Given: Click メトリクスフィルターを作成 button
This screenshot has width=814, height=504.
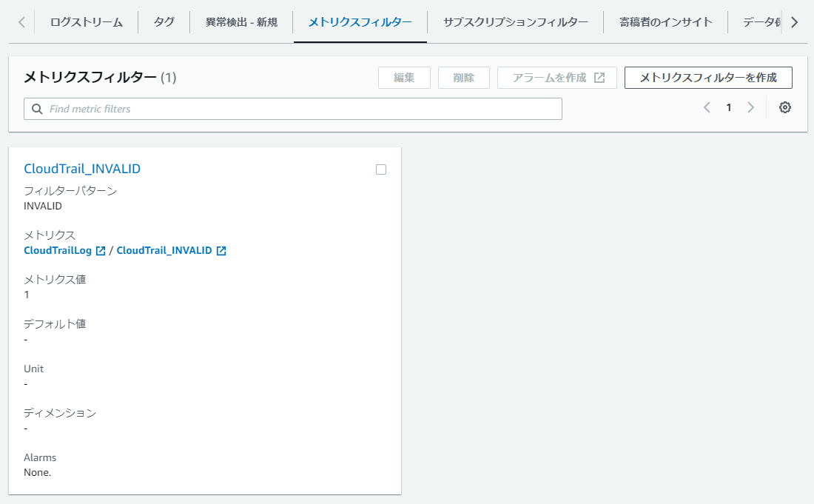Looking at the screenshot, I should 708,78.
